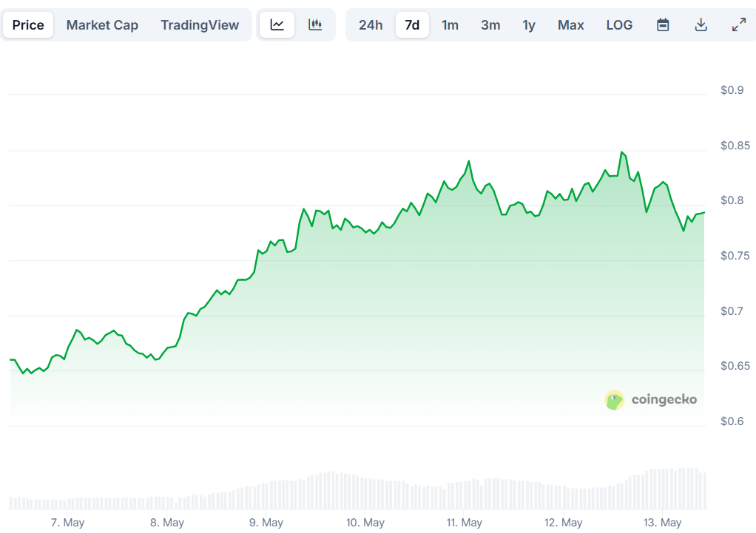
Task: Expand the chart to fullscreen
Action: (x=738, y=24)
